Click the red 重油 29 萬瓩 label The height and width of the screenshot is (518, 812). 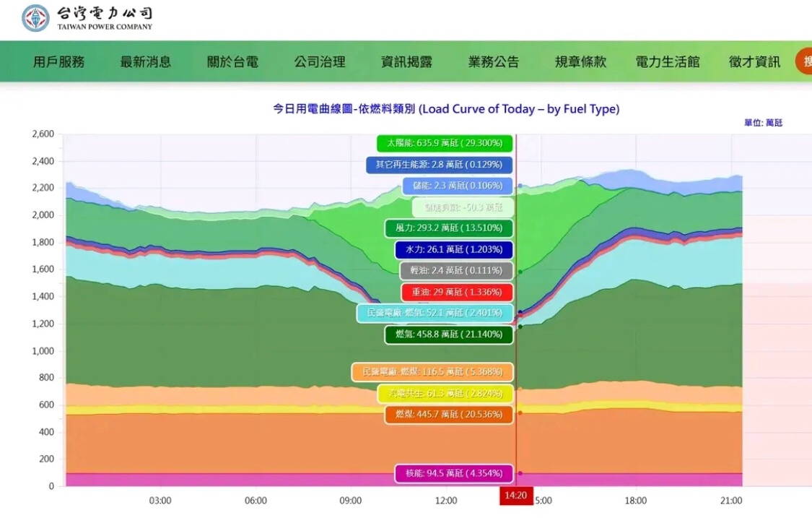tap(457, 292)
